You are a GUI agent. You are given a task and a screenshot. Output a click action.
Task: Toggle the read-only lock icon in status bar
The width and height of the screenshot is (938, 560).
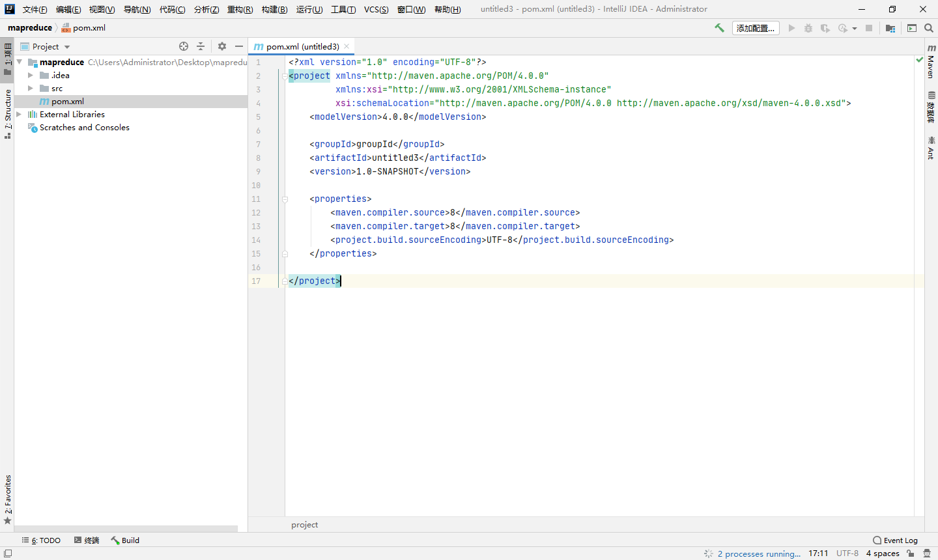[x=911, y=553]
